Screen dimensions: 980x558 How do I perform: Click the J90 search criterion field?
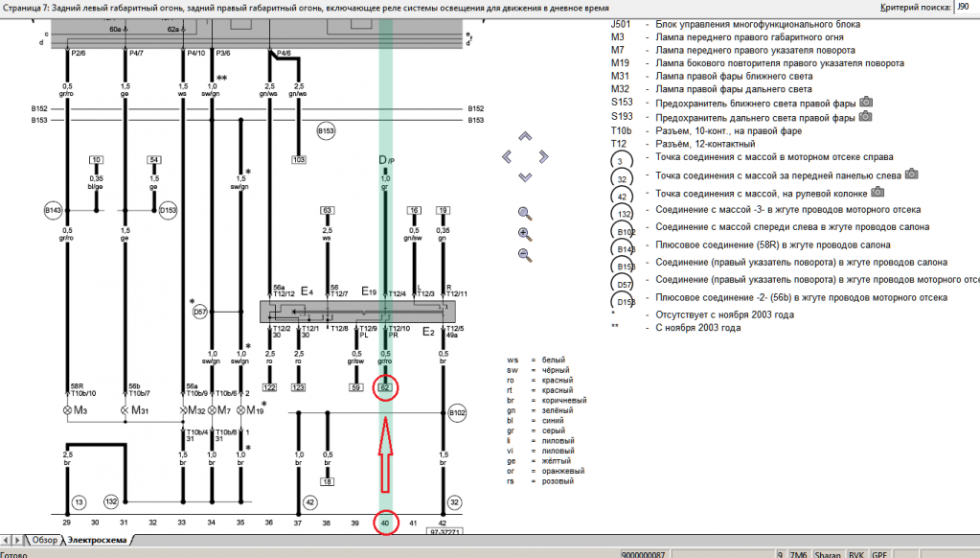tap(966, 7)
